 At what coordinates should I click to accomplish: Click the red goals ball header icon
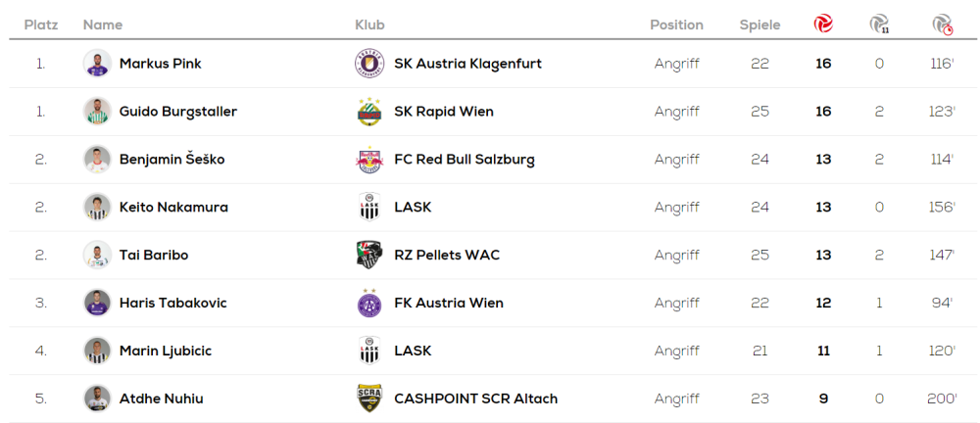(823, 24)
